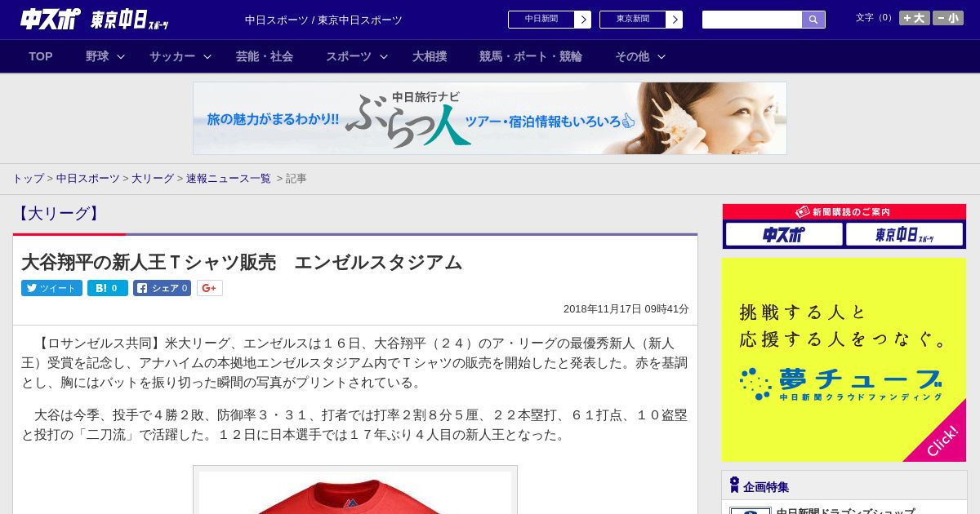This screenshot has width=980, height=514.
Task: Follow the 大リーグ breadcrumb link
Action: coord(153,178)
